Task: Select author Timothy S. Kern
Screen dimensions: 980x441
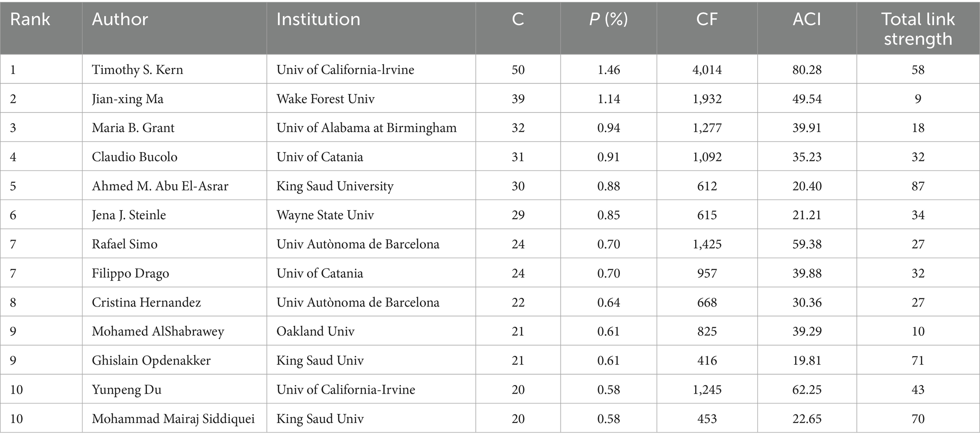Action: click(137, 70)
